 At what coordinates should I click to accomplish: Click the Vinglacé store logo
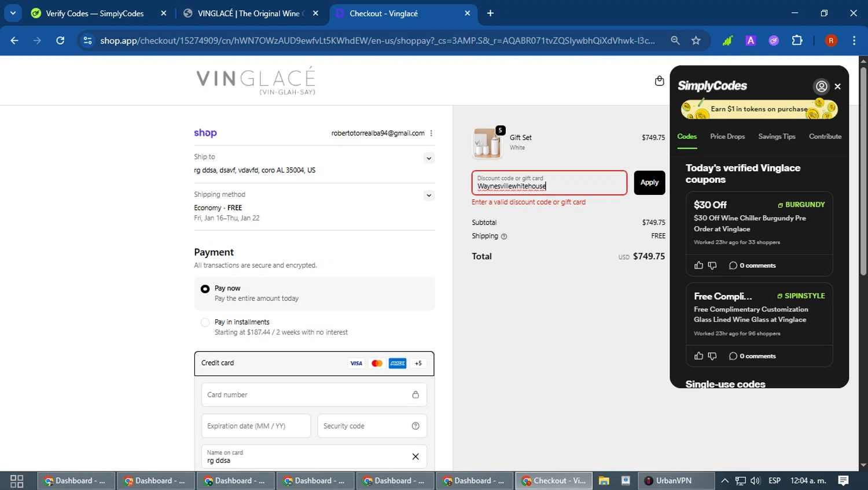256,80
